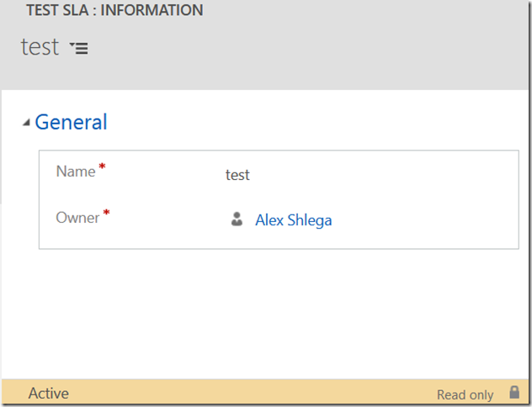
Task: Click the Read only status text
Action: (465, 394)
